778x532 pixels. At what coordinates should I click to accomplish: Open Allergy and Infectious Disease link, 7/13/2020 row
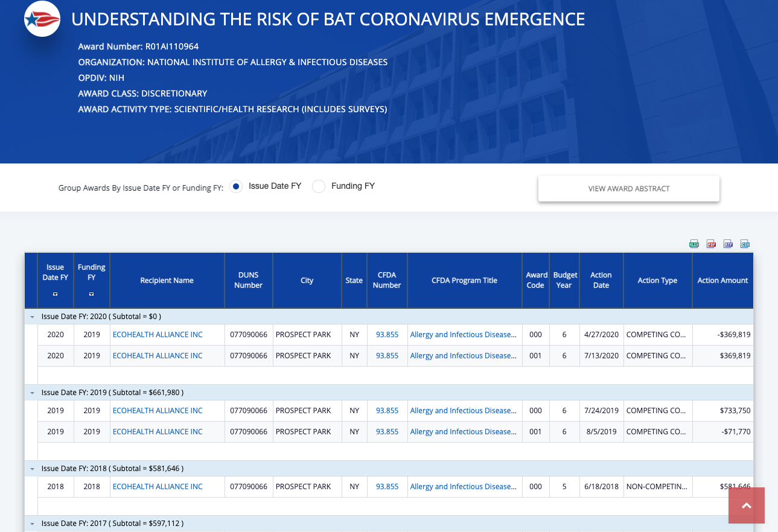point(464,356)
